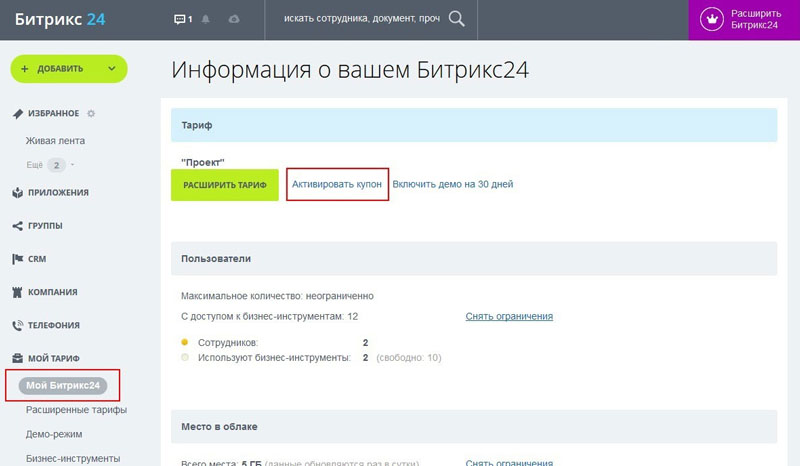
Task: Click the crown icon in purple button
Action: tap(712, 19)
